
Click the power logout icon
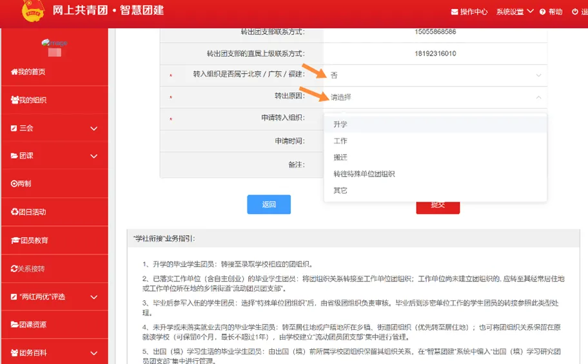[574, 12]
